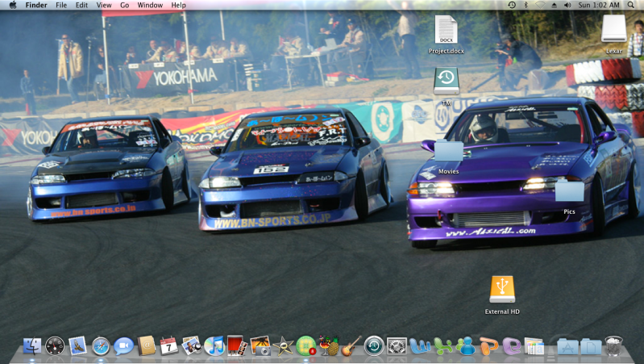Launch Microsoft Excel from the Dock

(x=442, y=346)
